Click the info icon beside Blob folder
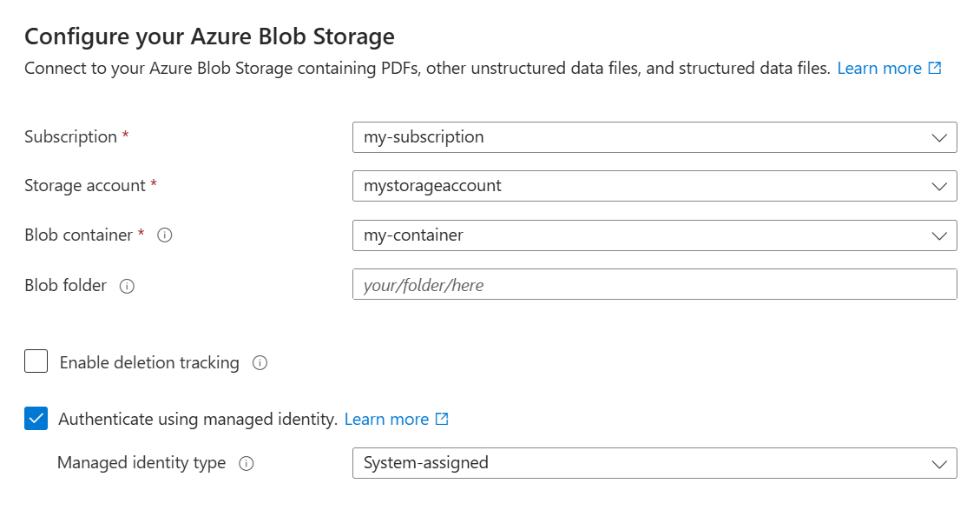The height and width of the screenshot is (510, 980). point(127,286)
